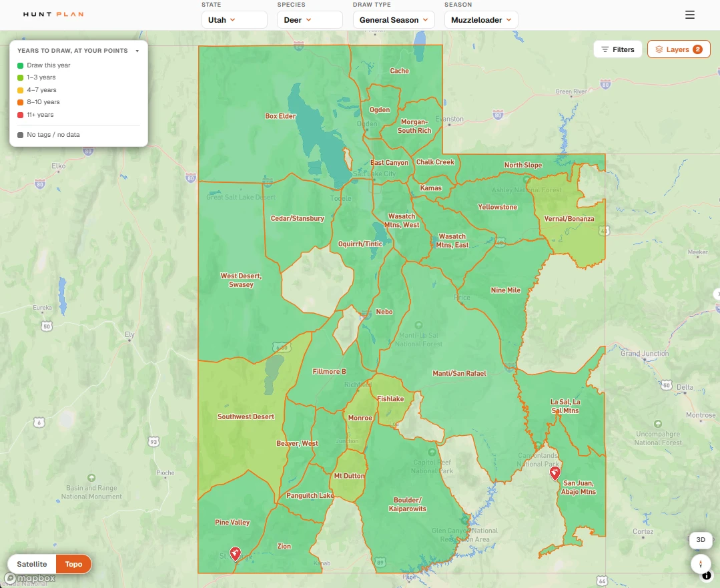Select the Oquirrh/Tintic unit
This screenshot has height=588, width=720.
point(360,244)
